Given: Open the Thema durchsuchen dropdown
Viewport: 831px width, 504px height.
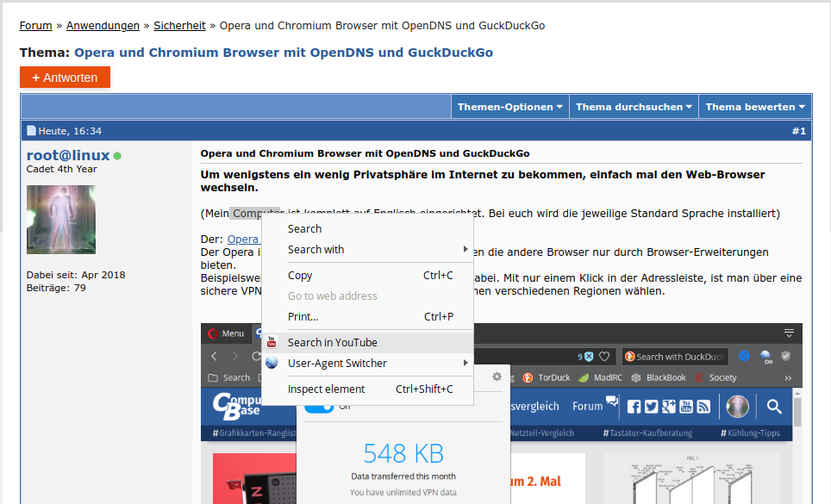Looking at the screenshot, I should 634,107.
